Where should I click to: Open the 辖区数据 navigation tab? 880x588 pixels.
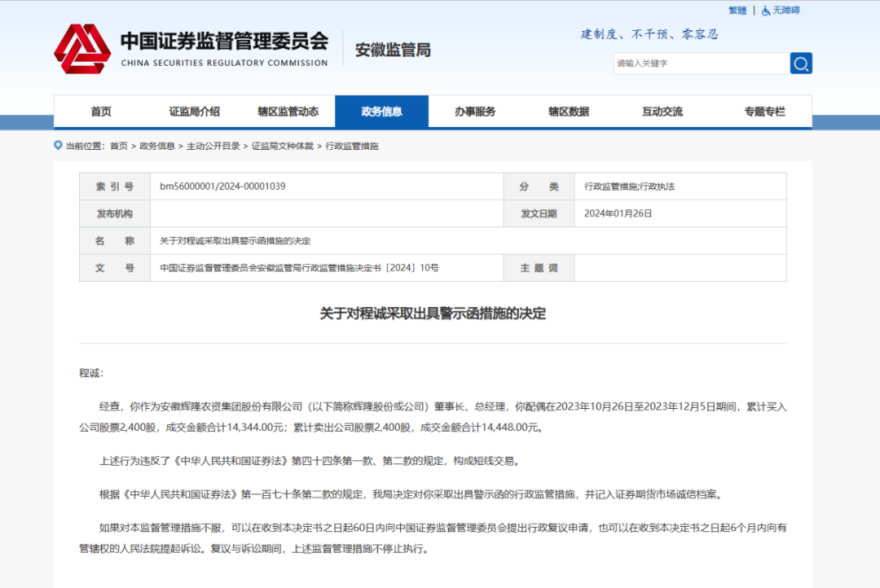tap(569, 112)
